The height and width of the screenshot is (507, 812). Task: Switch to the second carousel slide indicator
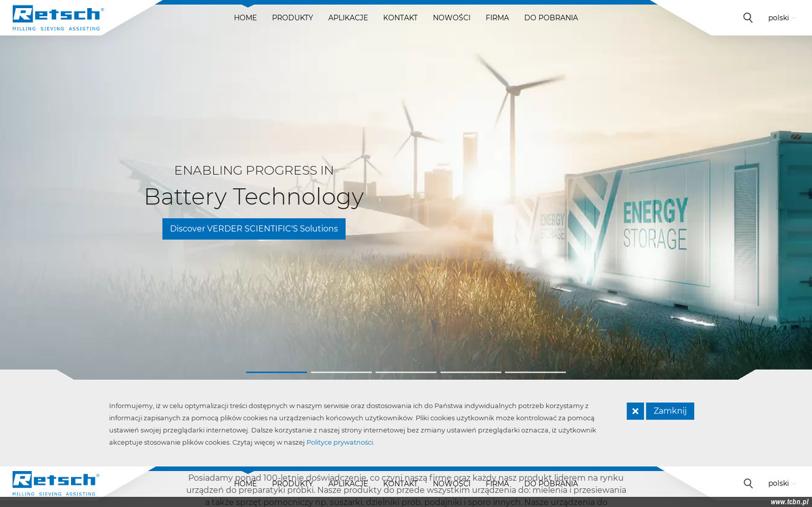(341, 372)
